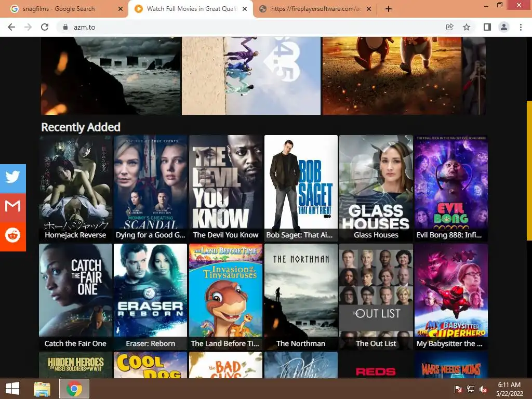Image resolution: width=532 pixels, height=399 pixels.
Task: Click Chrome icon in taskbar
Action: point(74,389)
